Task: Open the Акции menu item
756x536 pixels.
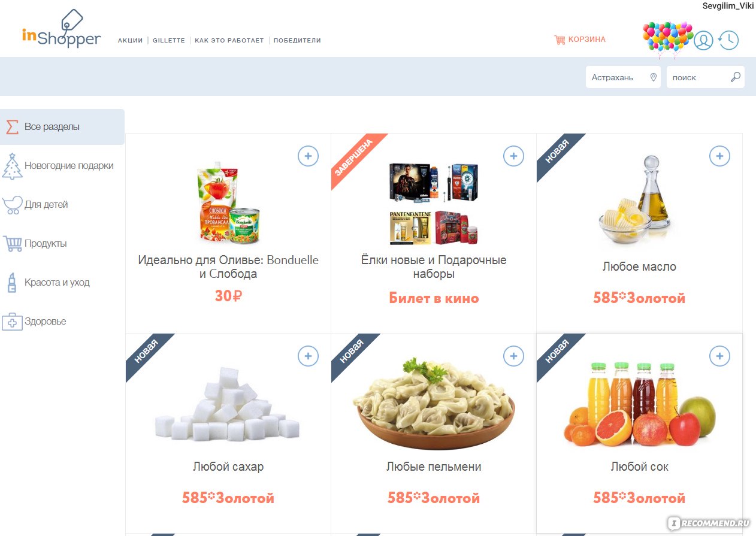Action: [x=130, y=41]
